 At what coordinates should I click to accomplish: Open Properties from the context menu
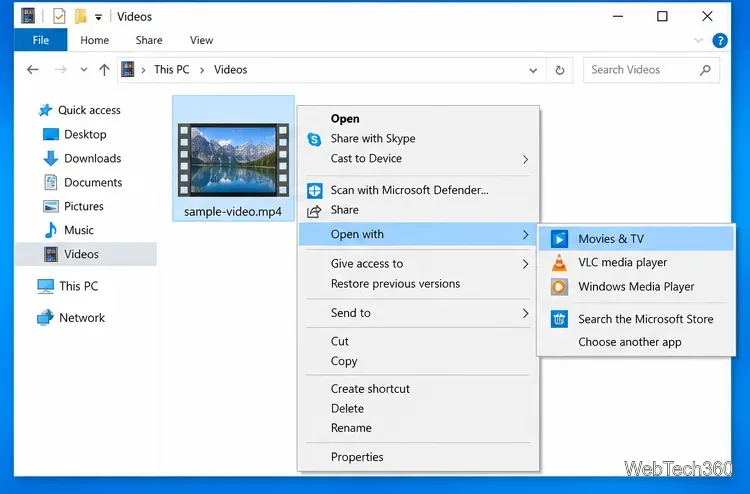pyautogui.click(x=419, y=457)
